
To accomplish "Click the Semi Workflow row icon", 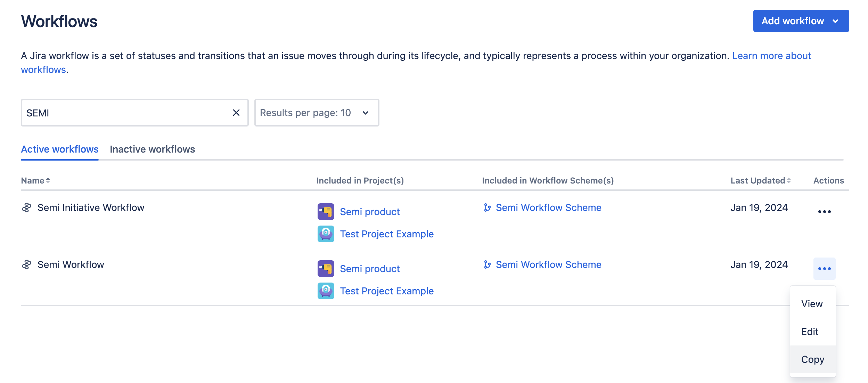I will tap(27, 265).
